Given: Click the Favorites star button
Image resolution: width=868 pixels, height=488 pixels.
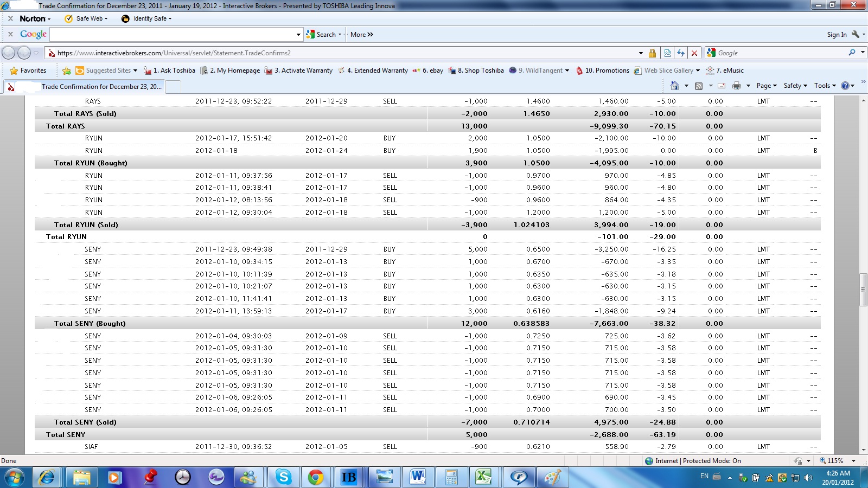Looking at the screenshot, I should 28,70.
